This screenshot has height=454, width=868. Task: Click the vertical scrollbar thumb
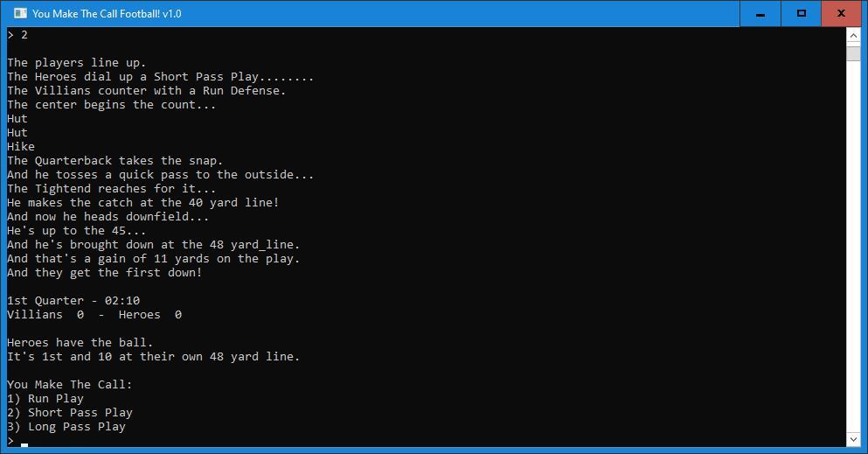[853, 53]
